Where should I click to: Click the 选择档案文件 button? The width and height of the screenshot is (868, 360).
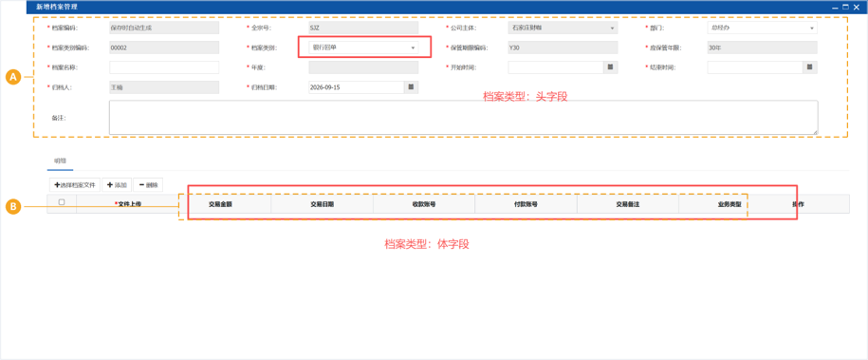pyautogui.click(x=75, y=185)
